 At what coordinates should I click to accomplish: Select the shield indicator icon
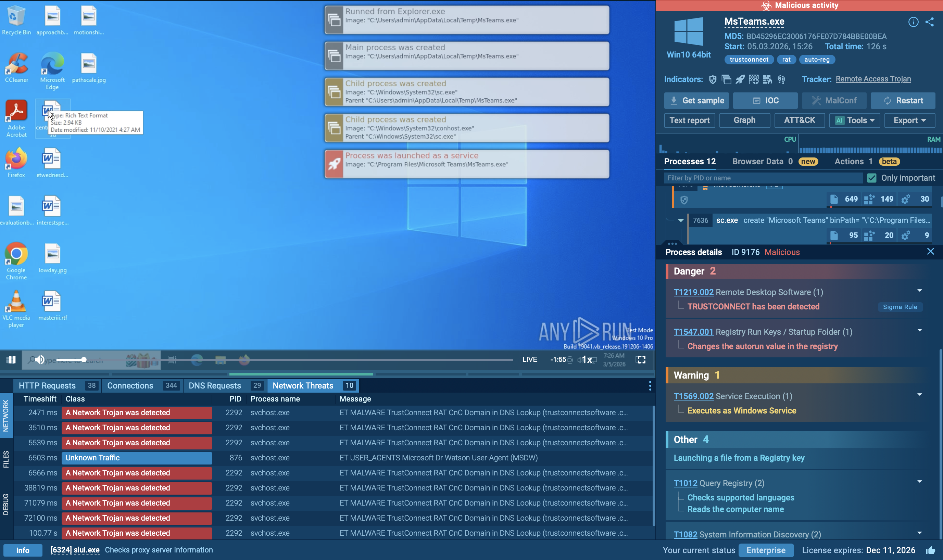[713, 79]
